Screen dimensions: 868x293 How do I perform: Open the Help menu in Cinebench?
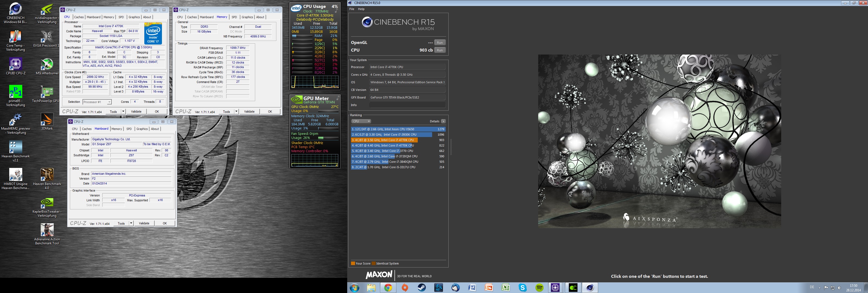(361, 9)
